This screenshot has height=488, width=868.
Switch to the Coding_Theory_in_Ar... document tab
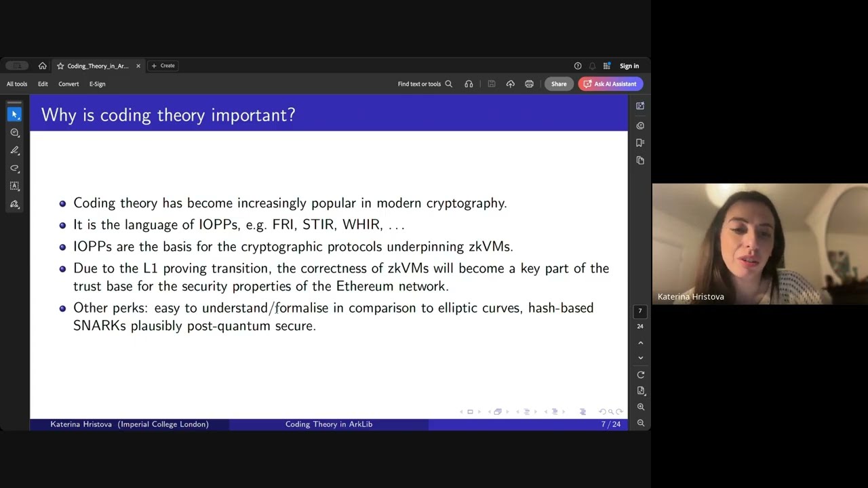98,66
